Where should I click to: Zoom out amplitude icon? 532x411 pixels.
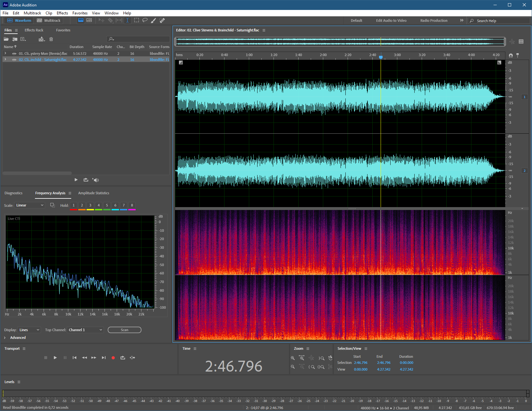292,367
